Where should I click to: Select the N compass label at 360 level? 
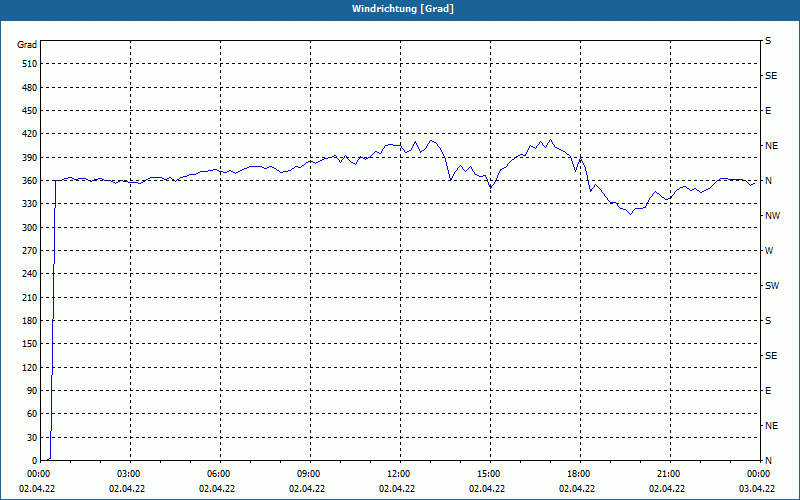pyautogui.click(x=768, y=181)
